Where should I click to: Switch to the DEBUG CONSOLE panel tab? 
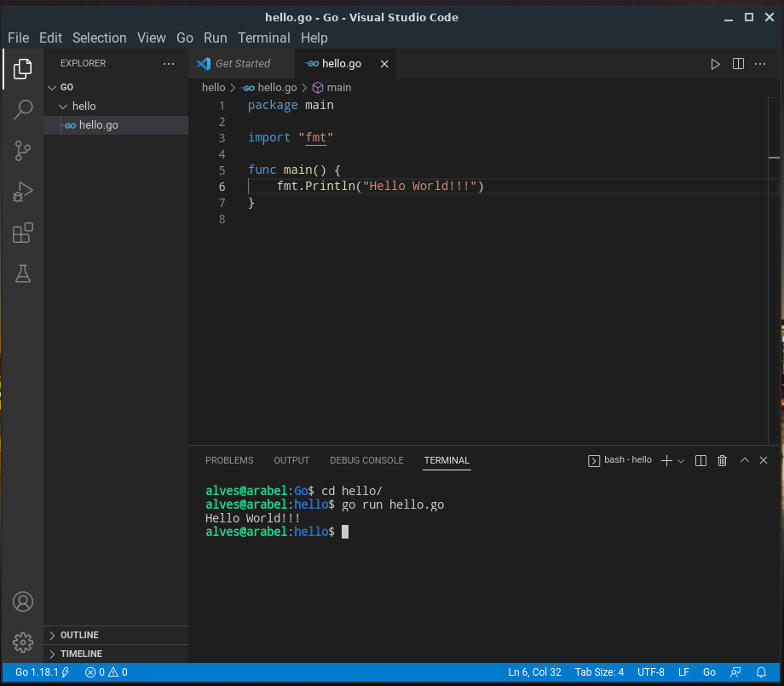click(366, 460)
